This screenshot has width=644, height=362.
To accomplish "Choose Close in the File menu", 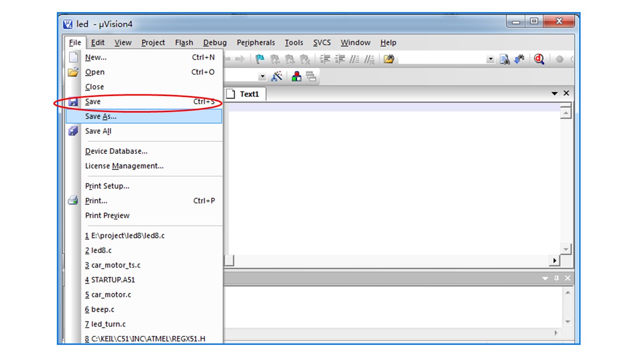I will (144, 87).
